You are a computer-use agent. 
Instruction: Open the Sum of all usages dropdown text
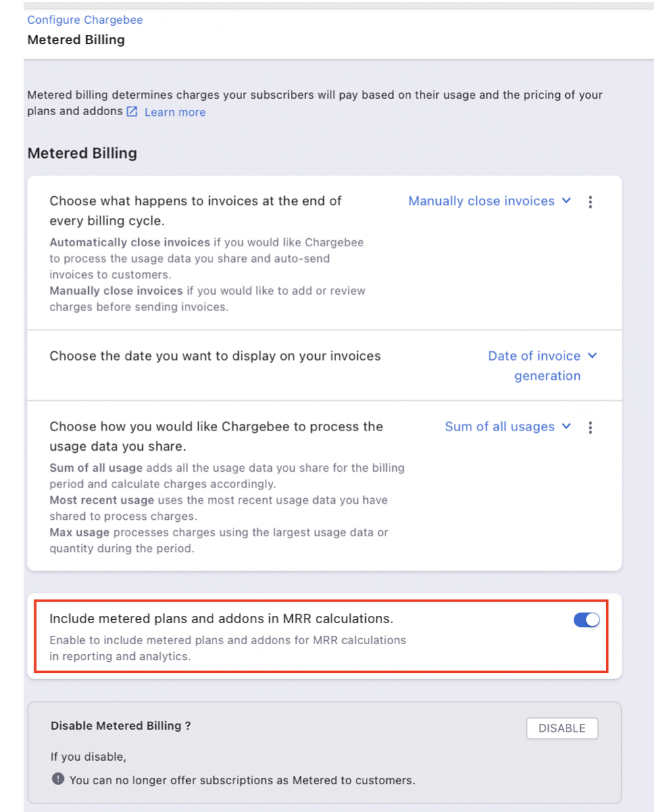click(x=499, y=427)
